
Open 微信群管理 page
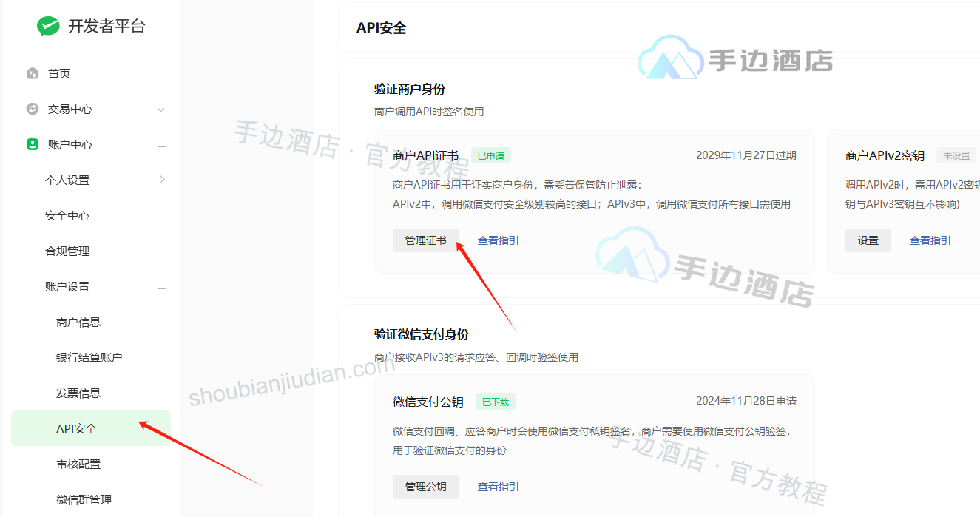(84, 499)
